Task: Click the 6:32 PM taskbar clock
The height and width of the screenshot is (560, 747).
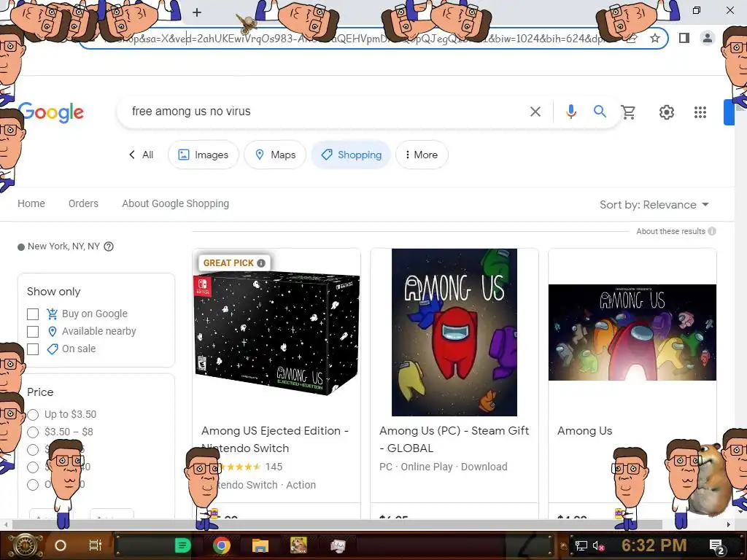Action: 654,545
